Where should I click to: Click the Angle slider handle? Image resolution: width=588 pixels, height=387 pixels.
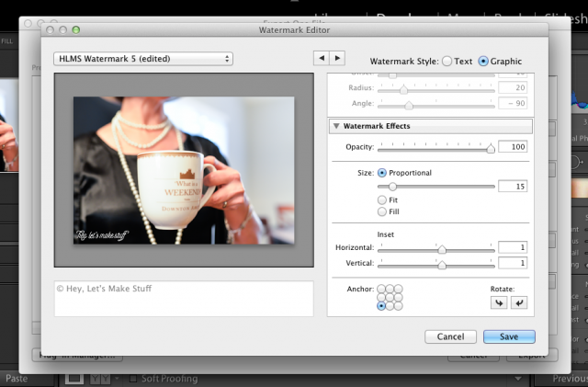click(x=409, y=106)
